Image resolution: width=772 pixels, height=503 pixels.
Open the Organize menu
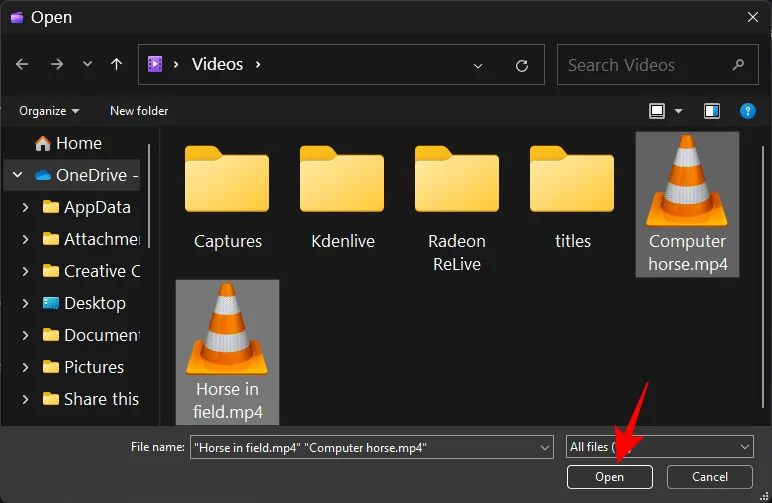(49, 111)
